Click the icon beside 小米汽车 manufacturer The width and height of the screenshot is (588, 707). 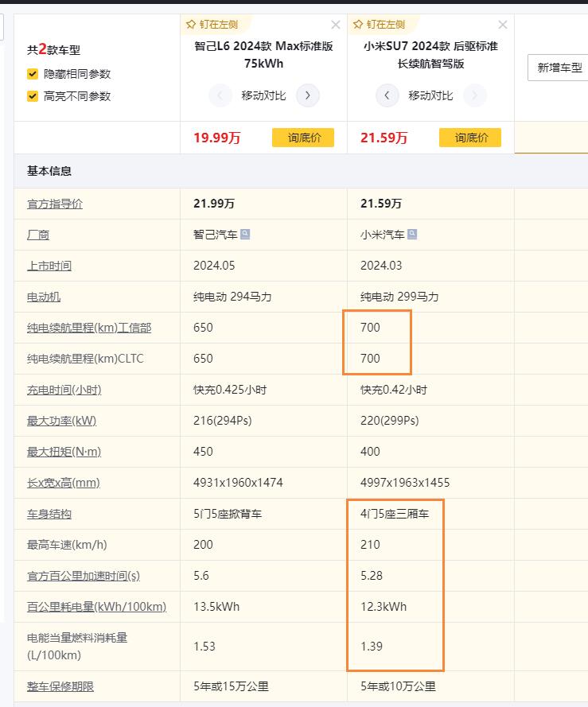(x=412, y=235)
